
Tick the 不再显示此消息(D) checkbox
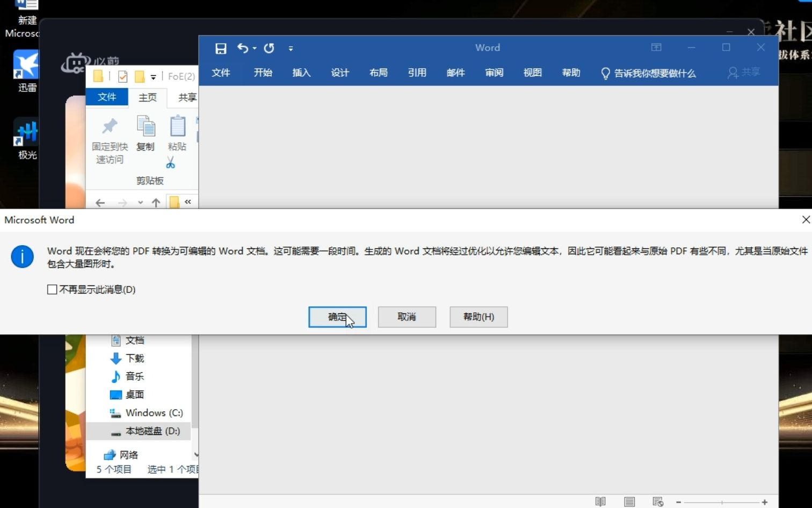pos(52,290)
